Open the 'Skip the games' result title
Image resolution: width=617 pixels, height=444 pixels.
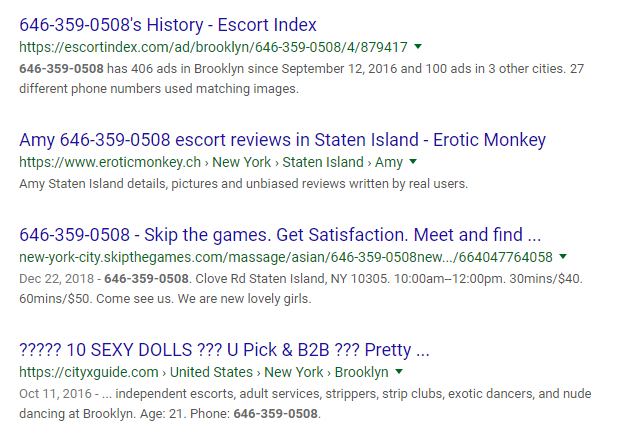tap(280, 235)
